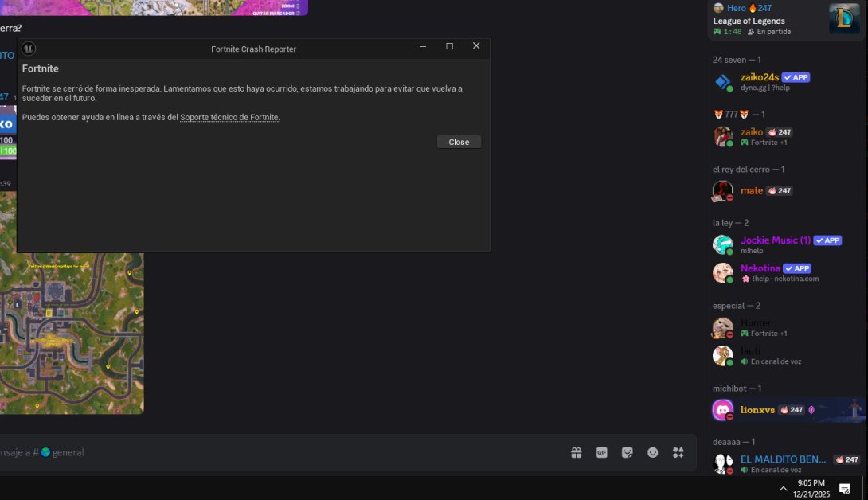This screenshot has height=500, width=868.
Task: Minimize the Fortnite Crash Reporter window
Action: (423, 46)
